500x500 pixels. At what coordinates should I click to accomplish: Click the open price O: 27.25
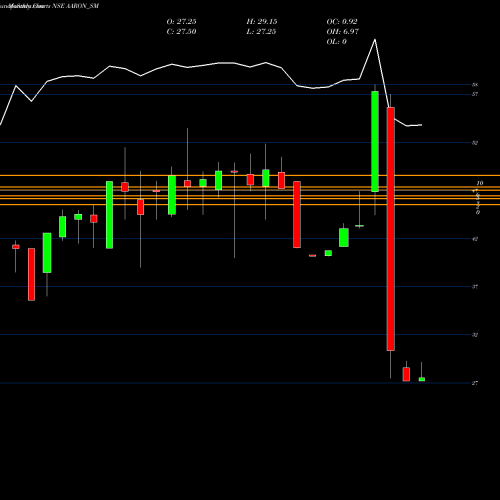point(181,22)
